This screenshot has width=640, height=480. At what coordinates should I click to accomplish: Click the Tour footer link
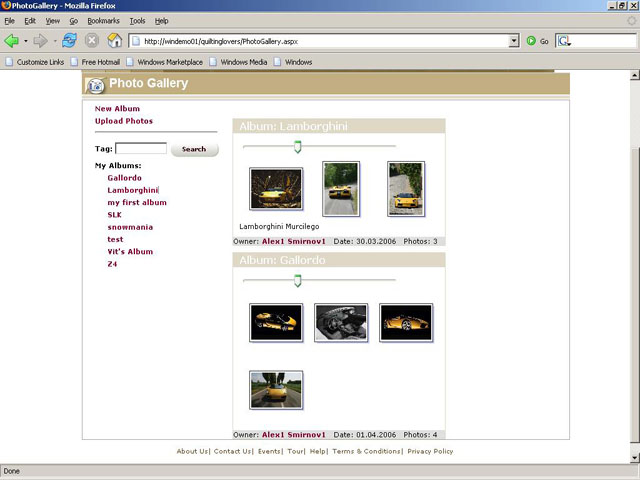coord(295,451)
